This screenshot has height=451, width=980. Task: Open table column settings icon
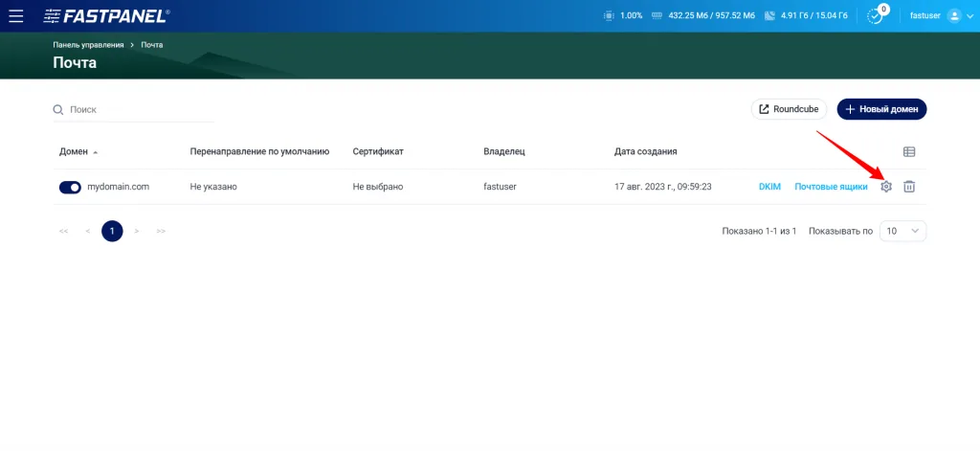pyautogui.click(x=909, y=151)
